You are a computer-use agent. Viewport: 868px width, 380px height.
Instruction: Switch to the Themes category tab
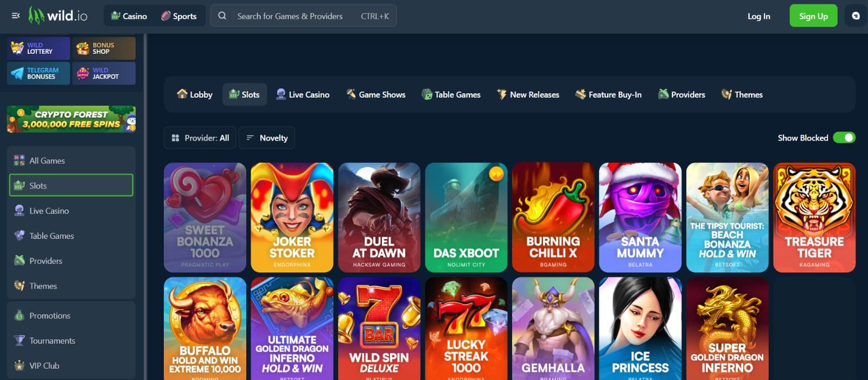[742, 94]
